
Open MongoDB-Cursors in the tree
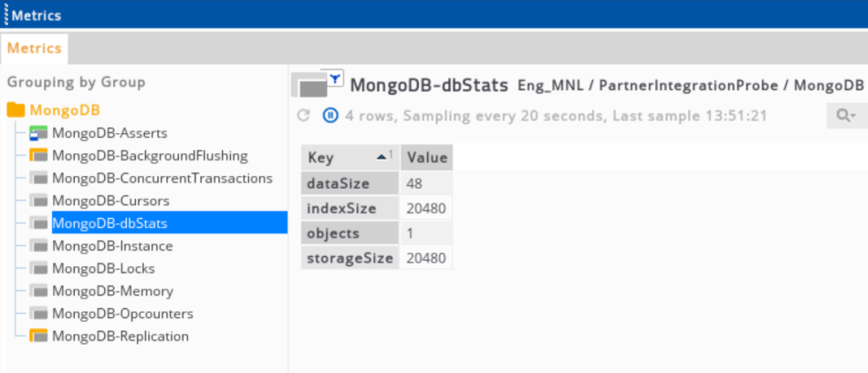point(110,201)
